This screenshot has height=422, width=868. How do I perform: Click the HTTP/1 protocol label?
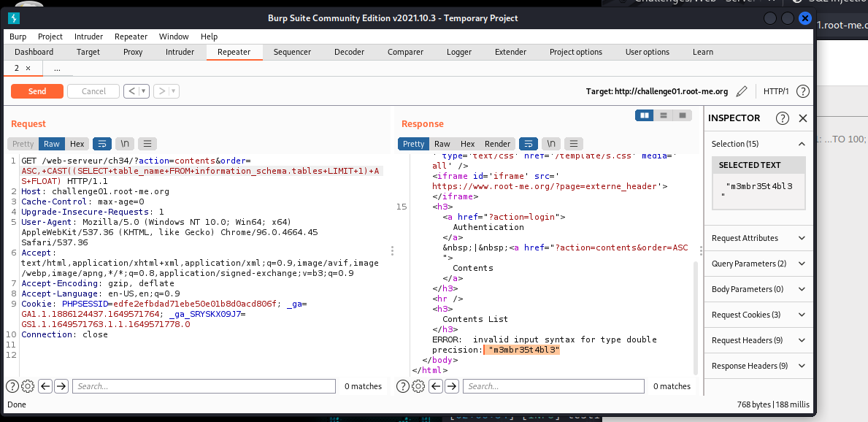pyautogui.click(x=776, y=91)
